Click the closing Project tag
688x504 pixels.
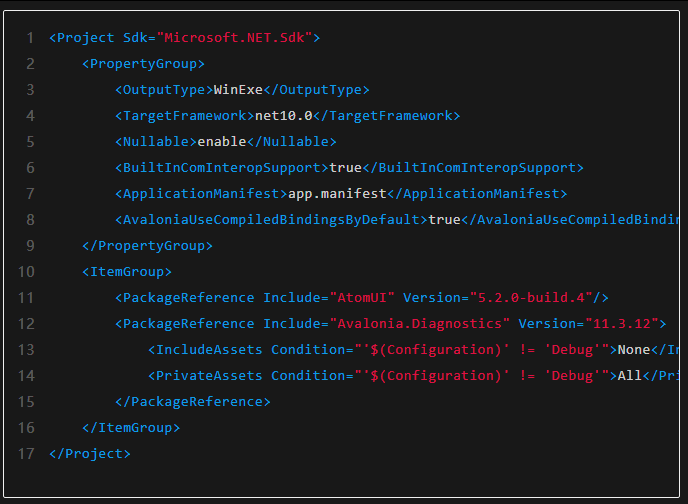coord(90,454)
